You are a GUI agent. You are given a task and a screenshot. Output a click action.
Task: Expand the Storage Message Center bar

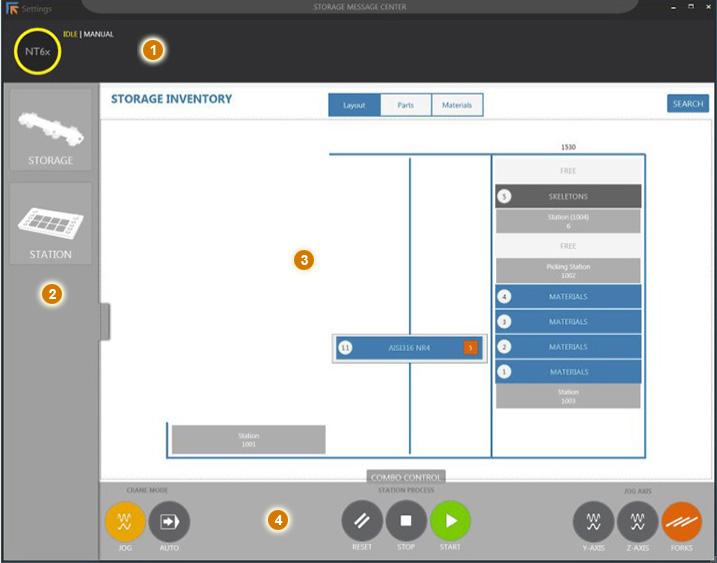tap(360, 7)
